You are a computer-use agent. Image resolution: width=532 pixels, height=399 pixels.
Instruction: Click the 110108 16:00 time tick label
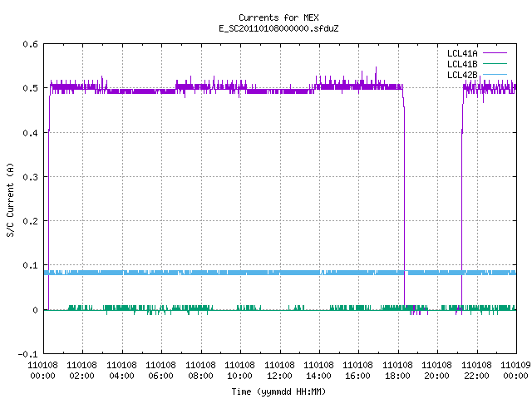point(358,371)
